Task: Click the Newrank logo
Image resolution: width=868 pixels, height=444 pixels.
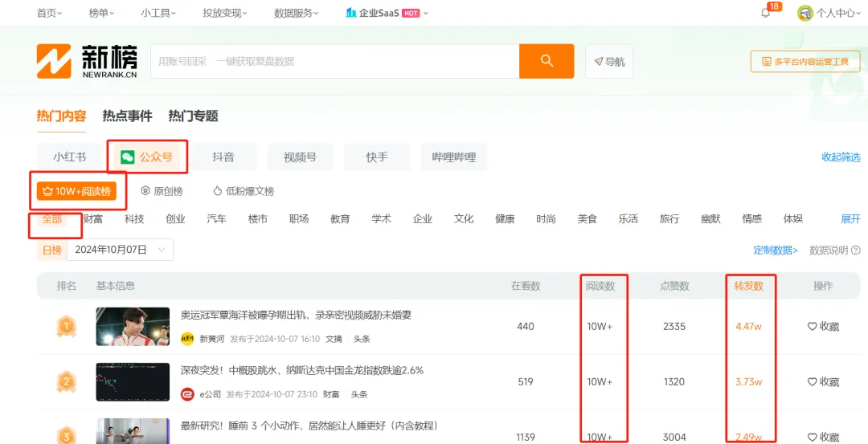Action: click(87, 61)
